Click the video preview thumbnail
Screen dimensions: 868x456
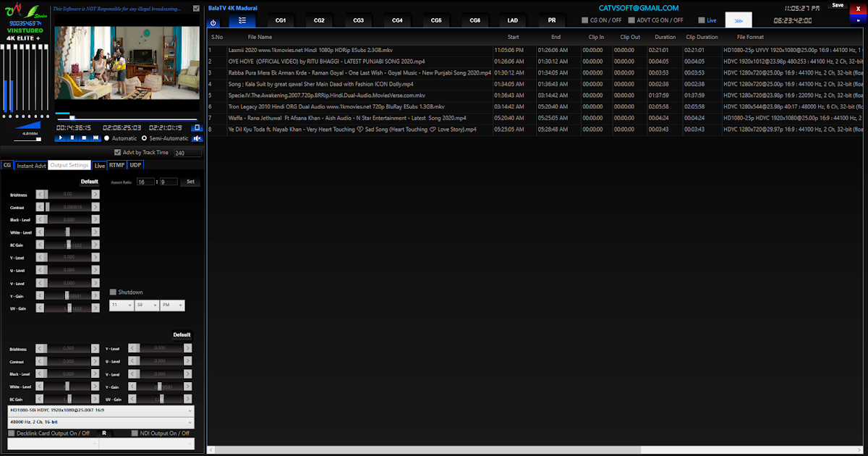(x=127, y=62)
